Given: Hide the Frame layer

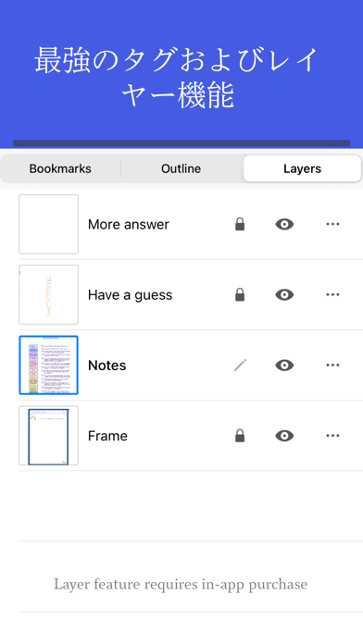Looking at the screenshot, I should (x=284, y=436).
